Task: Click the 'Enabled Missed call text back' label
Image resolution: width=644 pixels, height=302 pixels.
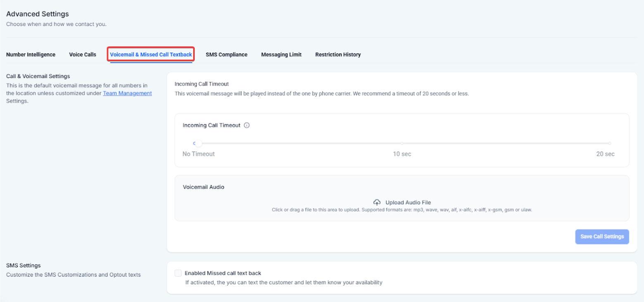Action: (x=223, y=273)
